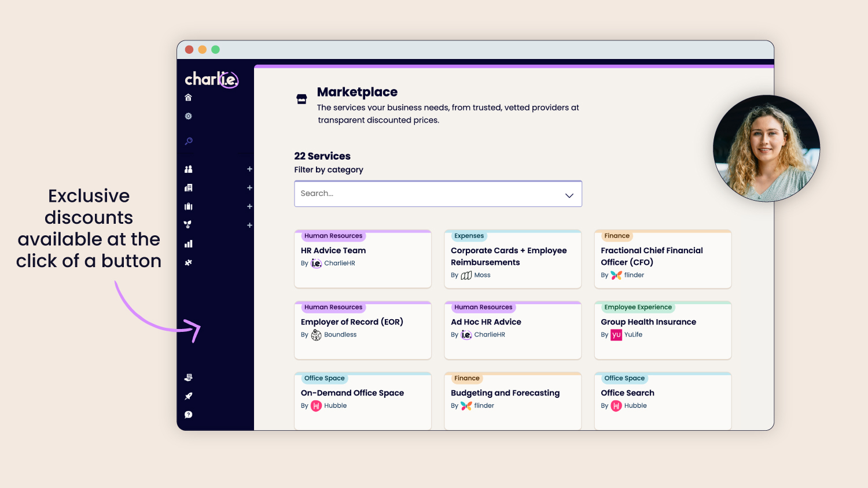Click the magnifying glass search icon
Image resolution: width=868 pixels, height=488 pixels.
(189, 141)
